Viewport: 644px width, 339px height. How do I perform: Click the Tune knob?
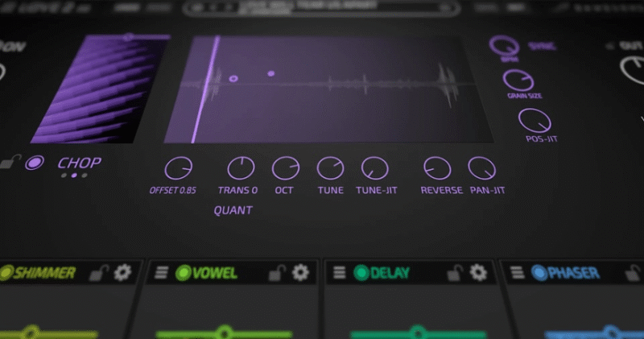click(x=330, y=167)
